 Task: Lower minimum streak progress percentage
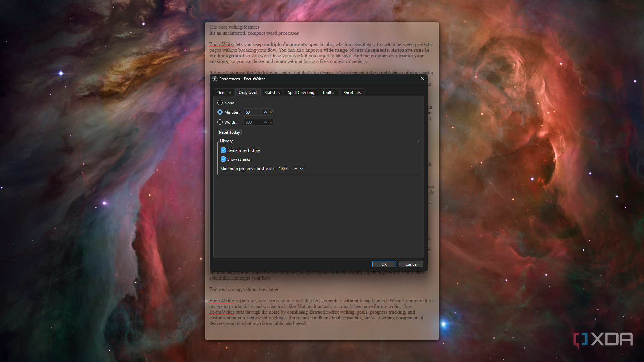301,169
